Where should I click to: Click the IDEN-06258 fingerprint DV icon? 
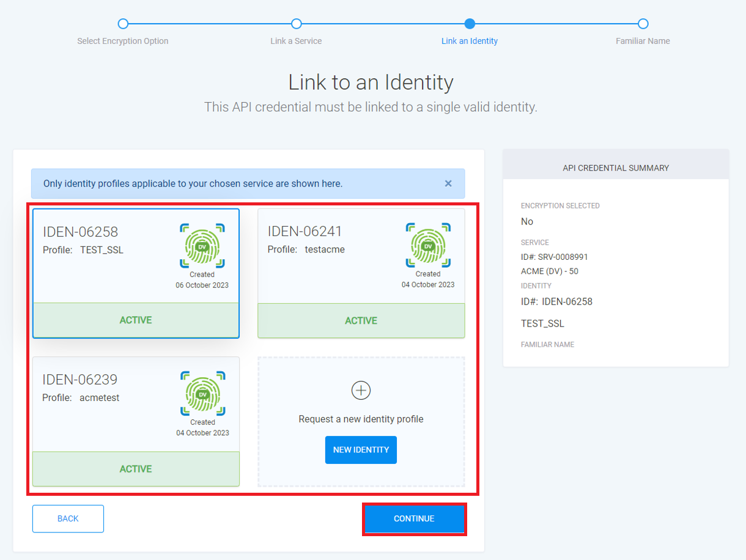click(202, 246)
